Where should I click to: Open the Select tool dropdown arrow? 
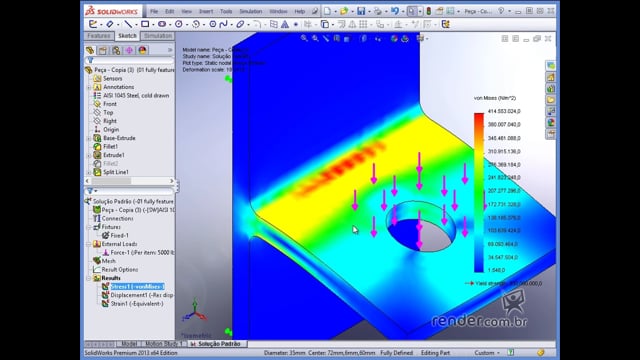tap(420, 12)
